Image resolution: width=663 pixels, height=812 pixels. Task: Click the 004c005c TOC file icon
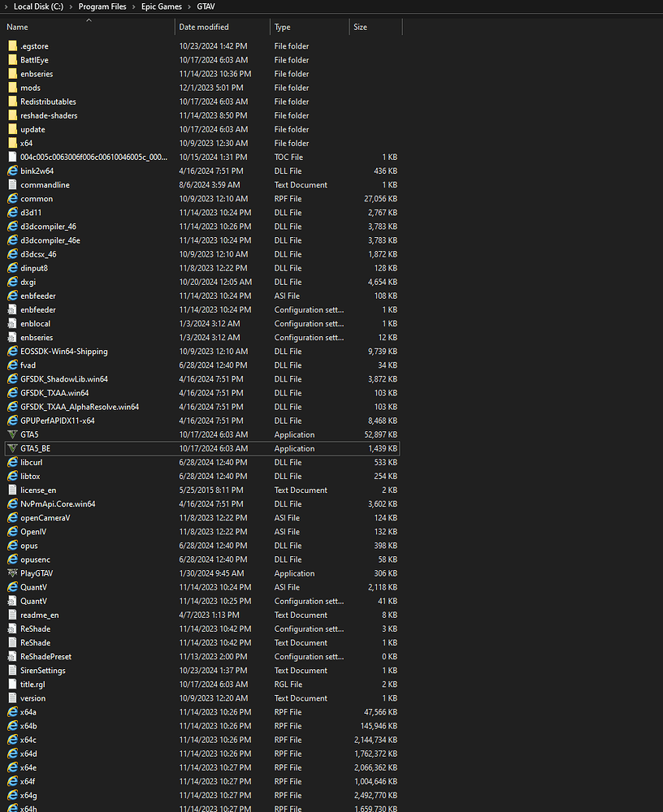[x=12, y=157]
